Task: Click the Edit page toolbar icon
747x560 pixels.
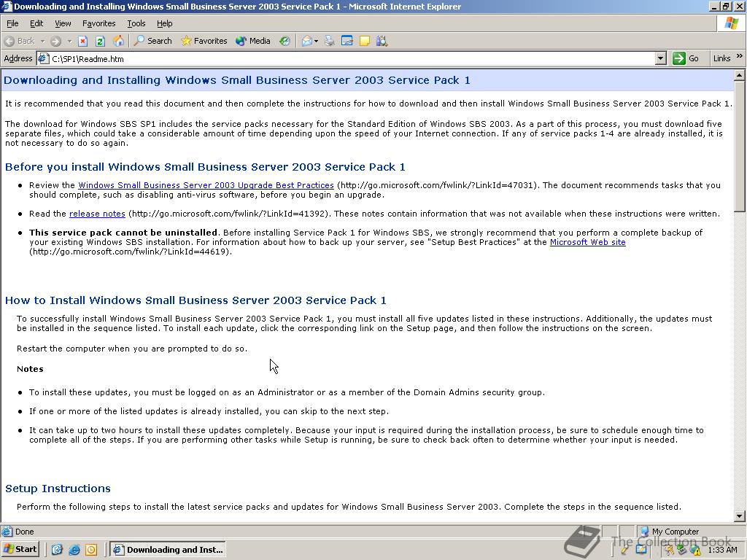Action: pos(347,41)
